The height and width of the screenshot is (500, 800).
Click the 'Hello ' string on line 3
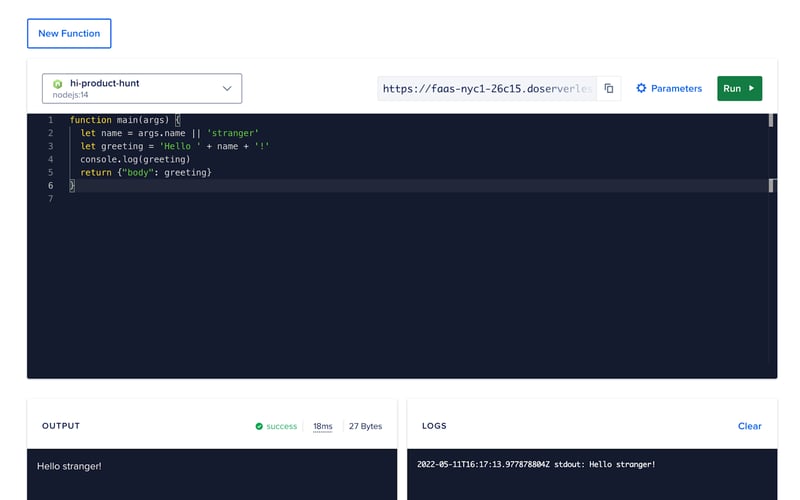[180, 146]
